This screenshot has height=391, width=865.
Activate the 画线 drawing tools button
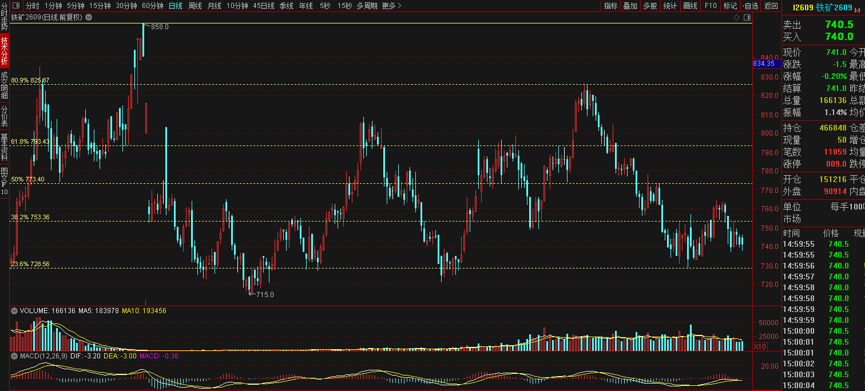coord(690,6)
